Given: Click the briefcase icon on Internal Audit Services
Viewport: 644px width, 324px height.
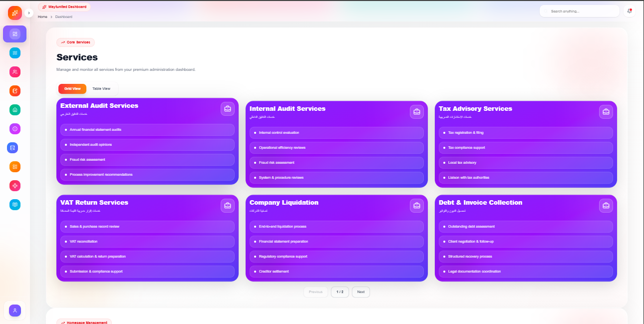Looking at the screenshot, I should point(416,112).
